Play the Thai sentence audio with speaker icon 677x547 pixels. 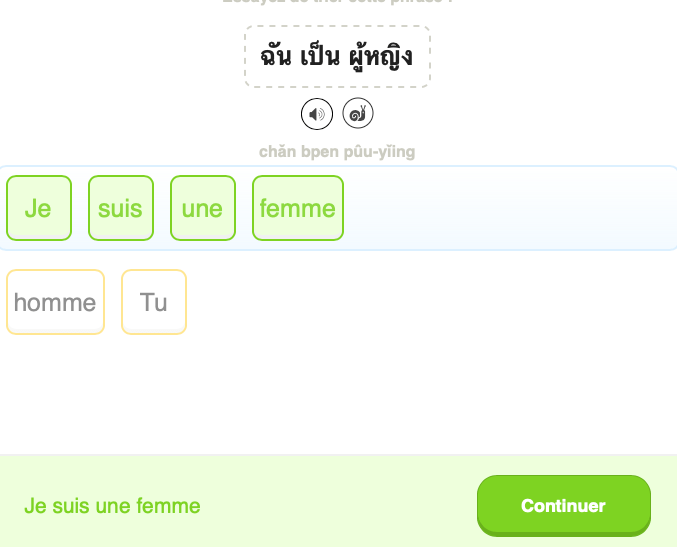pos(317,114)
